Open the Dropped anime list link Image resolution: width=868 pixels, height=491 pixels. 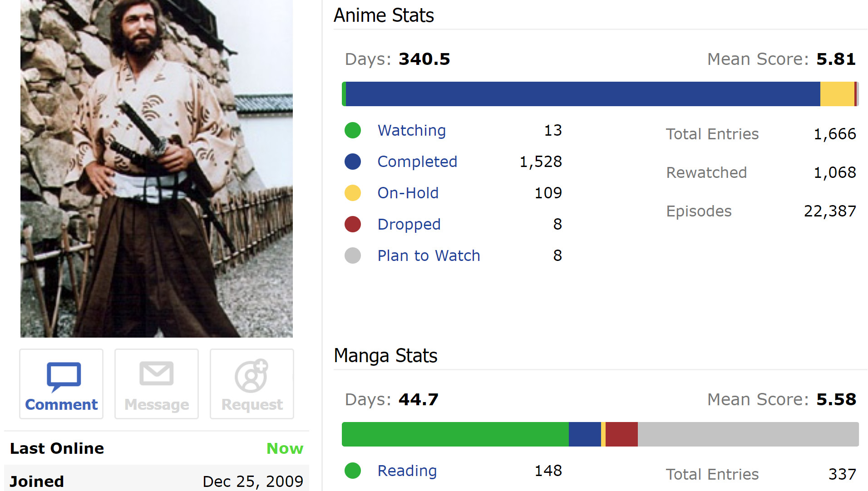click(x=409, y=225)
